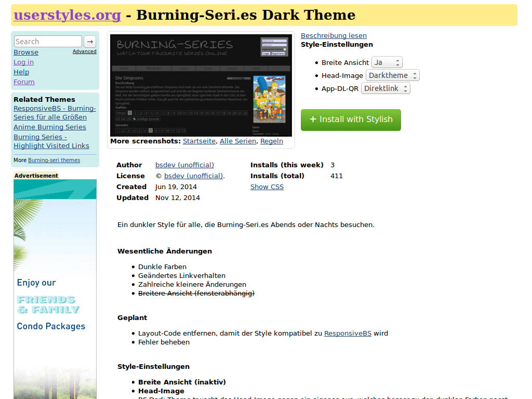Click the 'Breite Ansicht (inaktiv)' list item
This screenshot has width=532, height=399.
coord(182,382)
